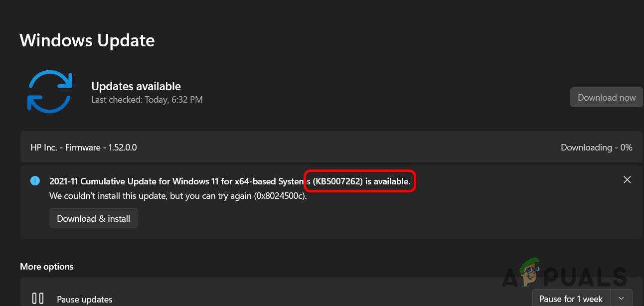The width and height of the screenshot is (644, 306).
Task: Click the Last checked timestamp text
Action: 147,100
